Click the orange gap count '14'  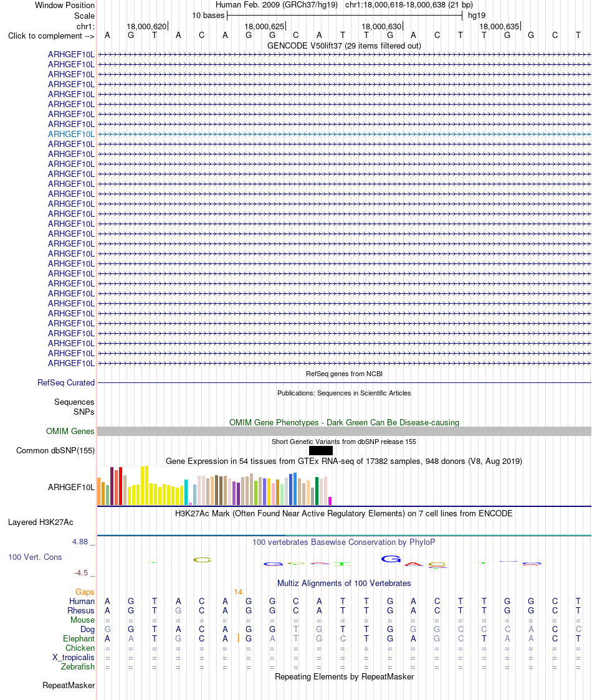coord(238,592)
